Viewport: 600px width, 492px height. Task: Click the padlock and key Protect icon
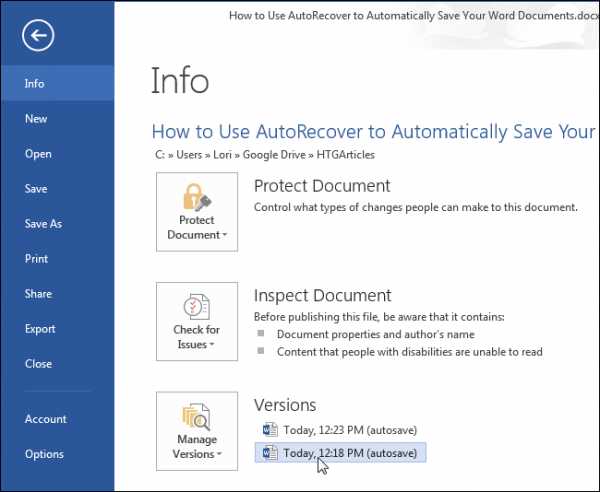point(197,197)
